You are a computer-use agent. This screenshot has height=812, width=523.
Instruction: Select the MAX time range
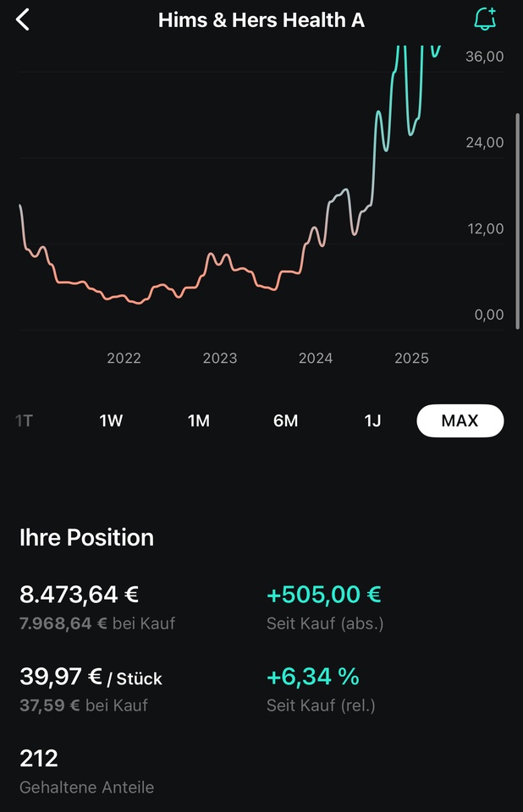[x=460, y=420]
